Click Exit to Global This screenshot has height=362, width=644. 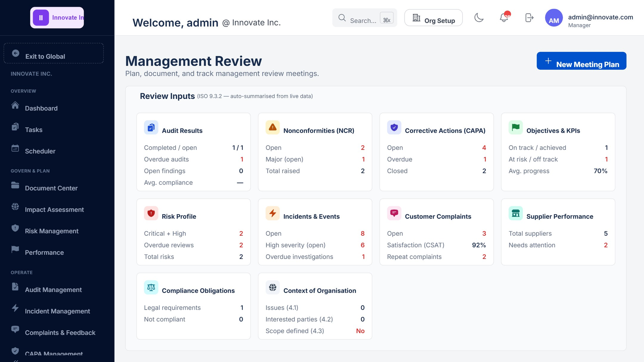coord(54,53)
